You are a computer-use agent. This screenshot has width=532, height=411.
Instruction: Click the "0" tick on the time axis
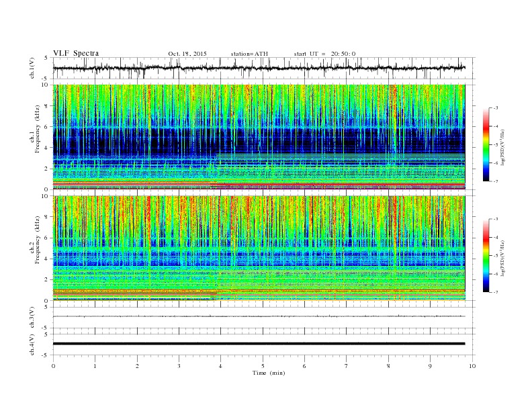(53, 366)
